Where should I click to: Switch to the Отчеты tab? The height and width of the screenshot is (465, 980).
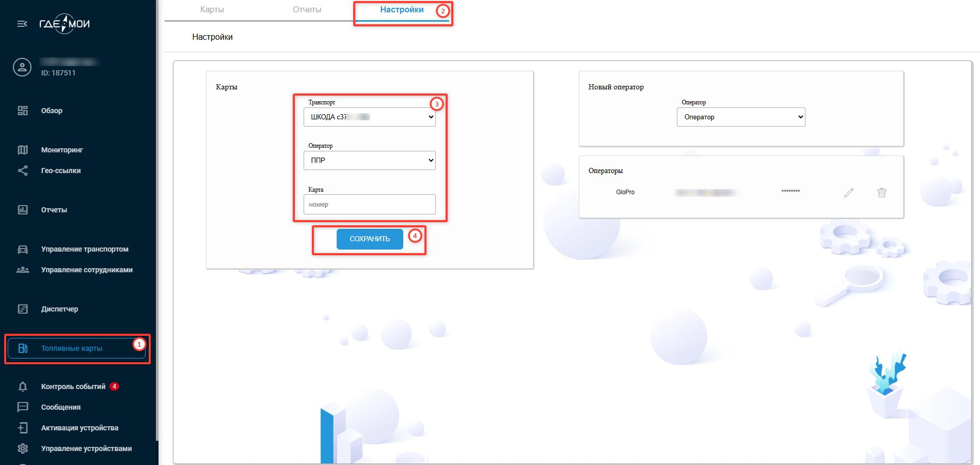coord(307,10)
